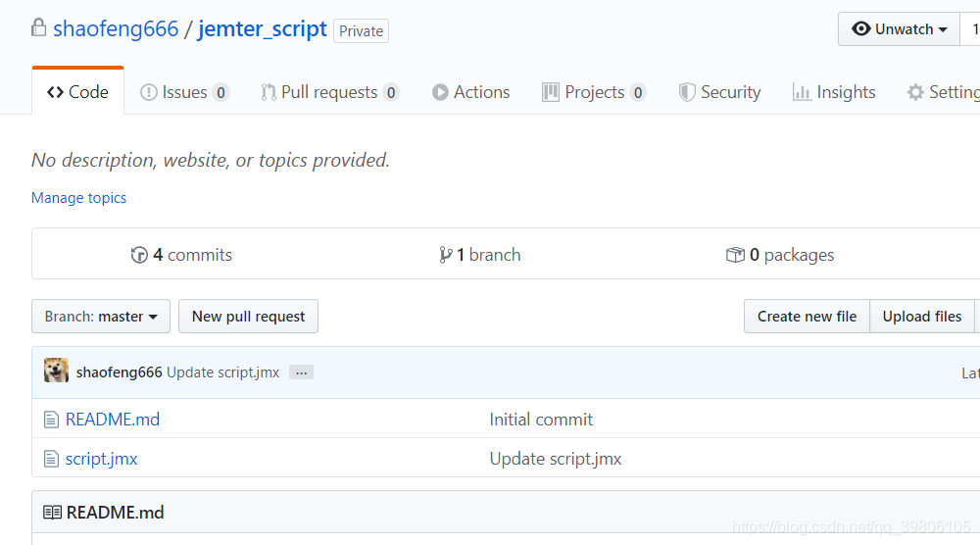Click the commits history clock icon
This screenshot has width=980, height=545.
(x=139, y=255)
